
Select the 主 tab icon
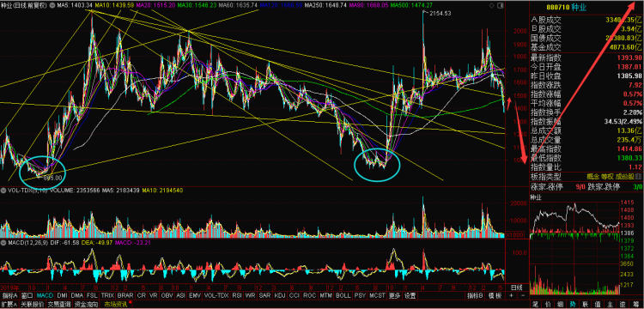click(x=611, y=304)
